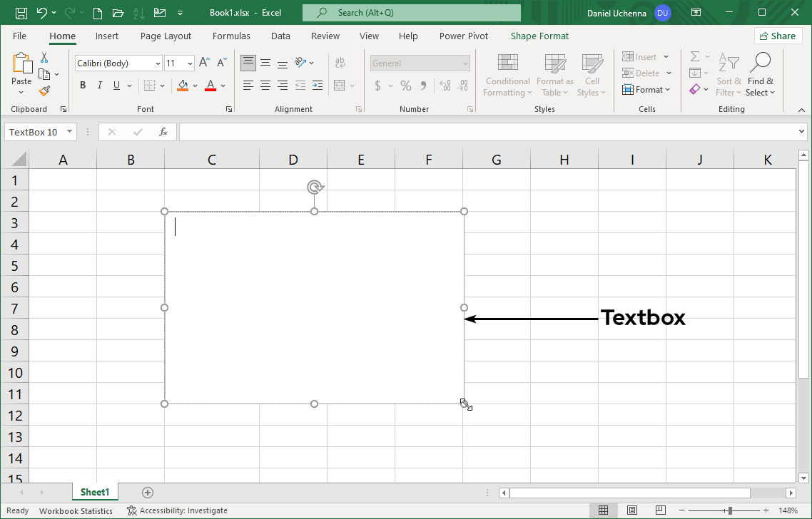Open the Font Color swatch
The width and height of the screenshot is (812, 519).
(210, 85)
